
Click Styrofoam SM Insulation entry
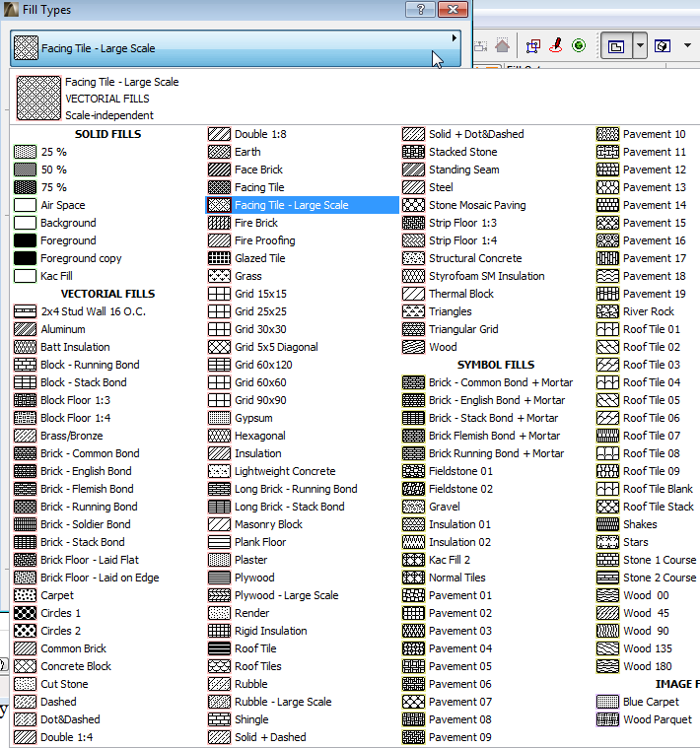pyautogui.click(x=486, y=276)
